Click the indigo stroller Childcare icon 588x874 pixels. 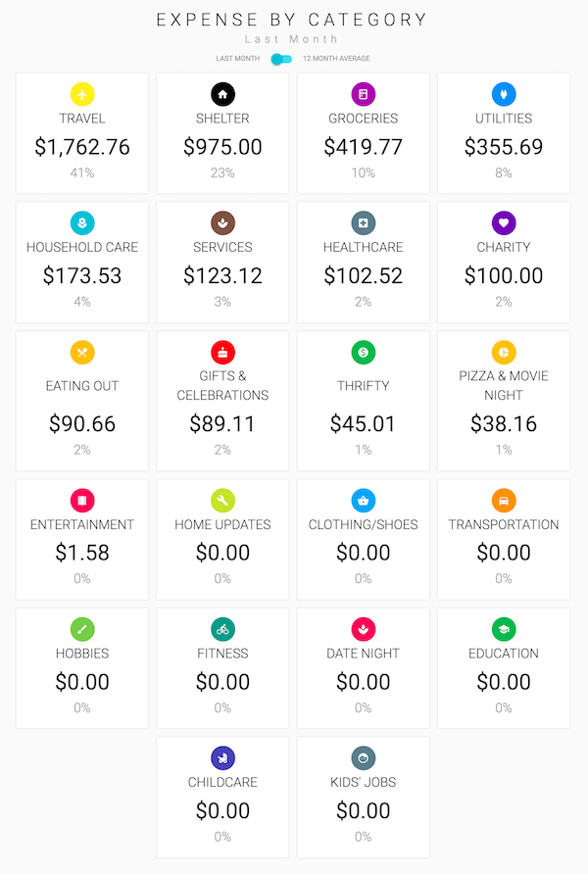pyautogui.click(x=222, y=757)
